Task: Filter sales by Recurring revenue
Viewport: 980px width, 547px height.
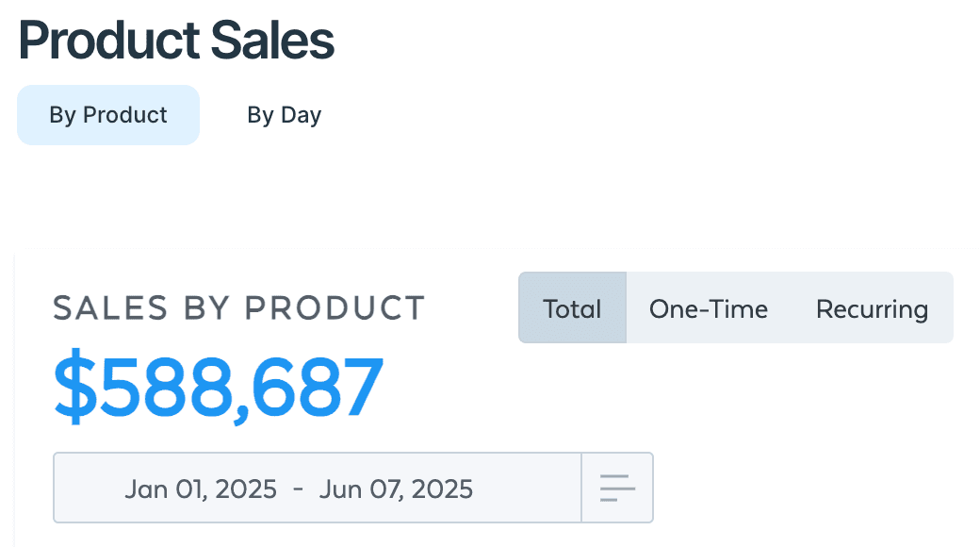Action: pos(872,307)
